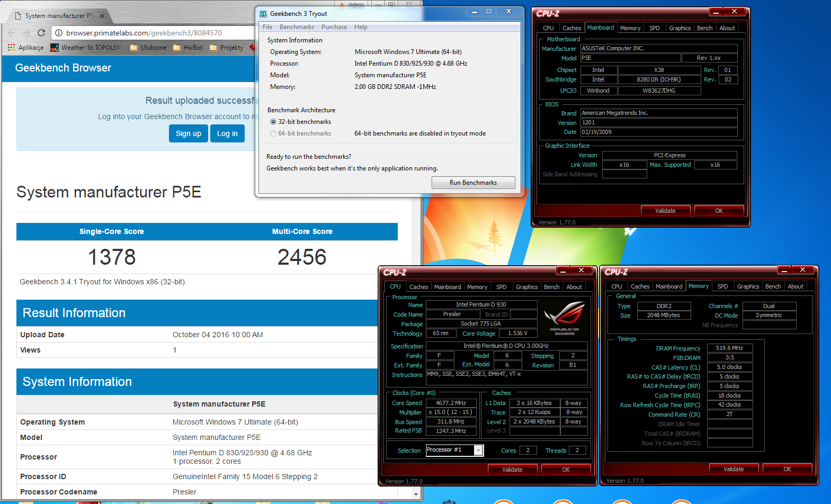Screen dimensions: 831x504
Task: Select Caches tab in CPU-Z Memory window
Action: point(640,286)
